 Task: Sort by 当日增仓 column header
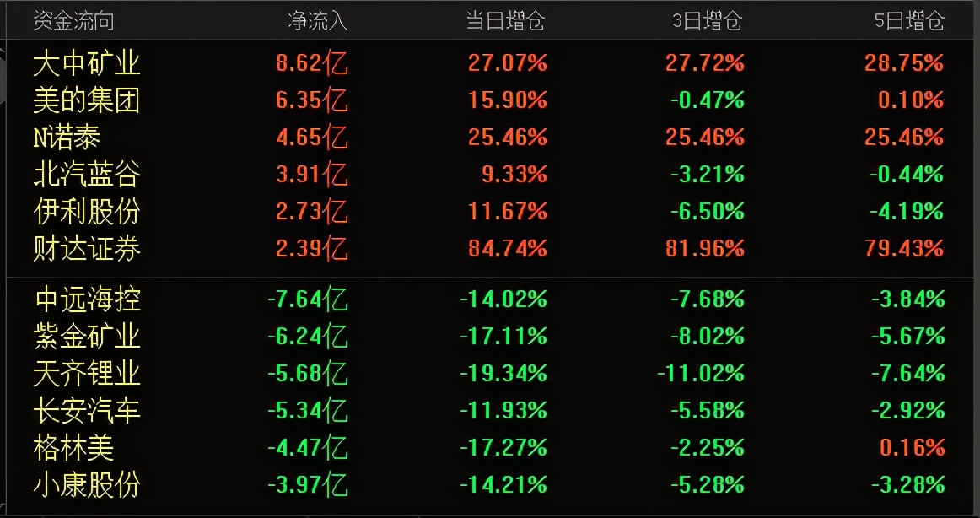[x=506, y=22]
